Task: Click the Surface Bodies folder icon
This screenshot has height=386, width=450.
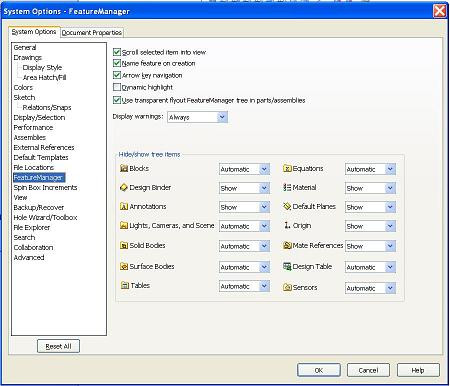Action: point(124,266)
